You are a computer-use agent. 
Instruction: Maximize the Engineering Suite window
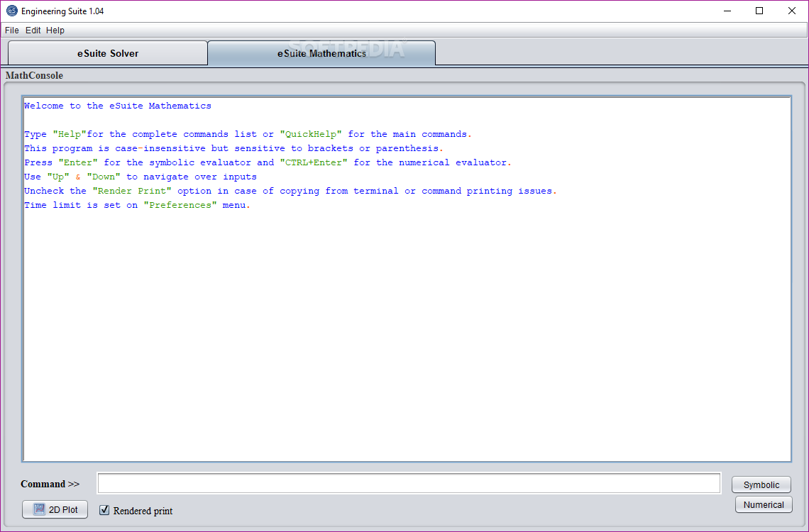759,11
